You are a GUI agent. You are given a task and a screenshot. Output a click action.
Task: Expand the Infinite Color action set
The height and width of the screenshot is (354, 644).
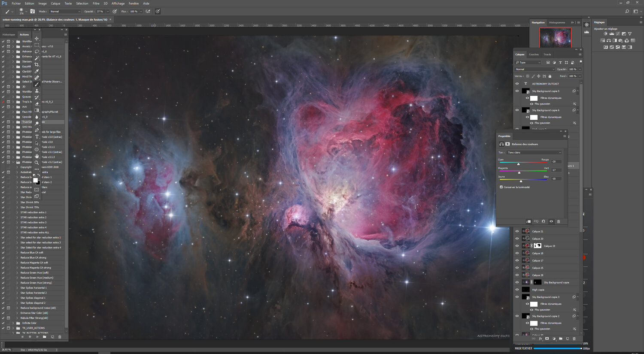(x=13, y=323)
